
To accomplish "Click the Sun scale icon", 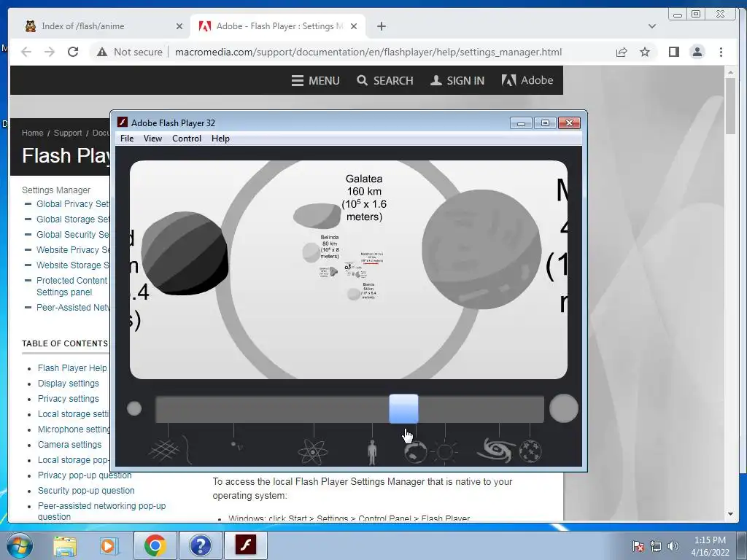I will (445, 452).
